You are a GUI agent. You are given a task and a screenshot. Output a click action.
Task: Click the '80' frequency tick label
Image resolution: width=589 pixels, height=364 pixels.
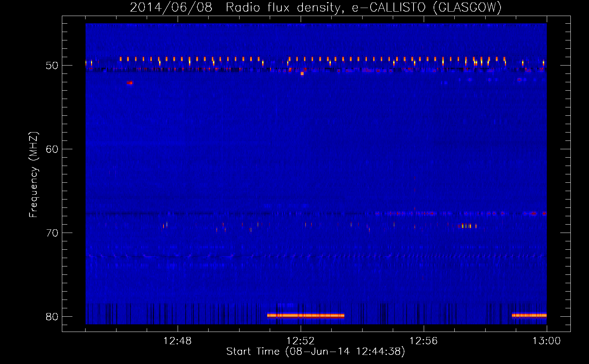(x=52, y=317)
